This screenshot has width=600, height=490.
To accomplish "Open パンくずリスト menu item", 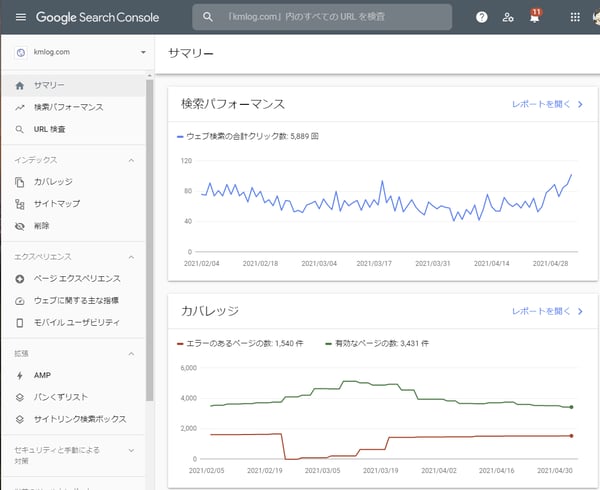I will pos(73,397).
